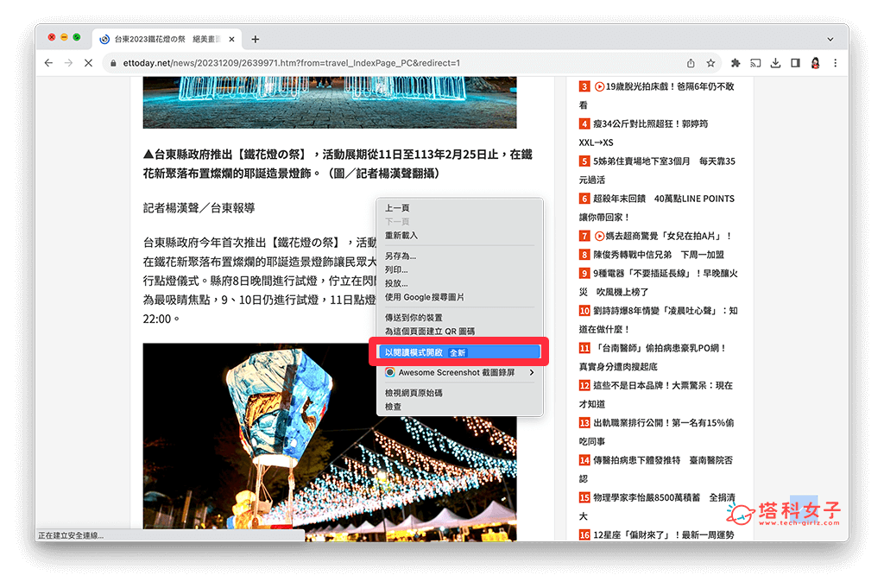884x588 pixels.
Task: Click the cast media icon
Action: point(755,63)
